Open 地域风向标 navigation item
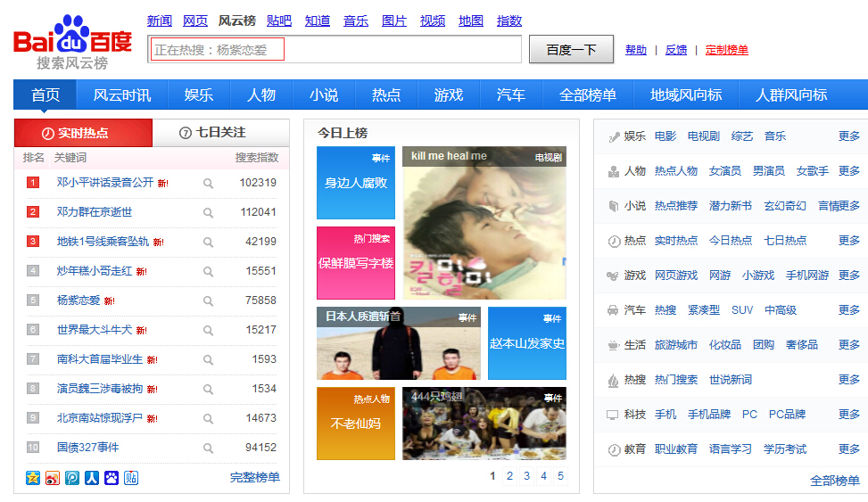Image resolution: width=868 pixels, height=502 pixels. [686, 95]
